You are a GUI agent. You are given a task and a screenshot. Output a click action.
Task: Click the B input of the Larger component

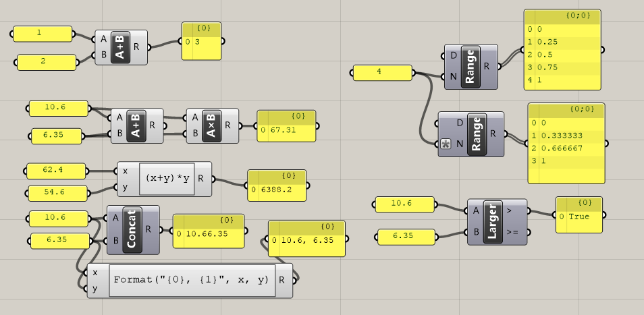click(x=476, y=232)
